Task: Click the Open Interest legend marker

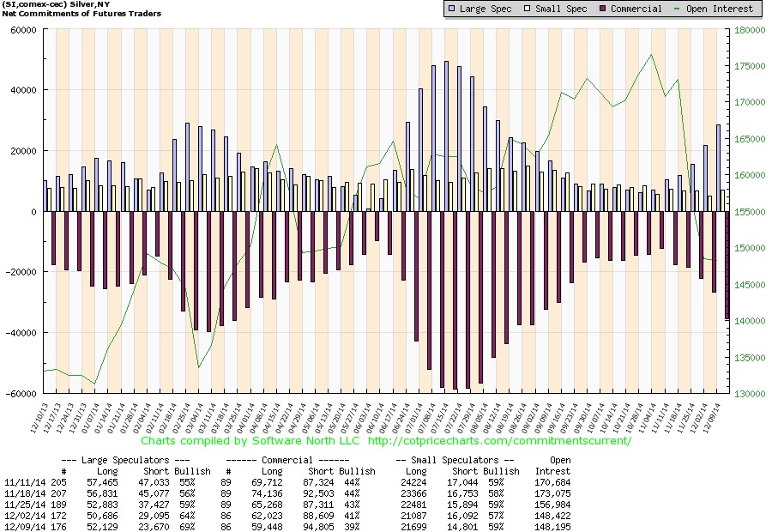Action: point(677,9)
